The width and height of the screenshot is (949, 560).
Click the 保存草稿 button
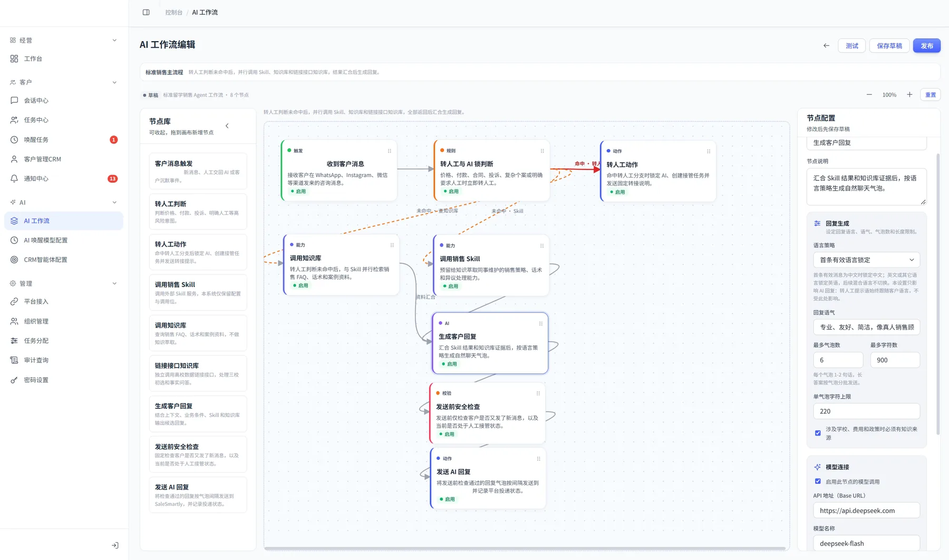(x=889, y=46)
